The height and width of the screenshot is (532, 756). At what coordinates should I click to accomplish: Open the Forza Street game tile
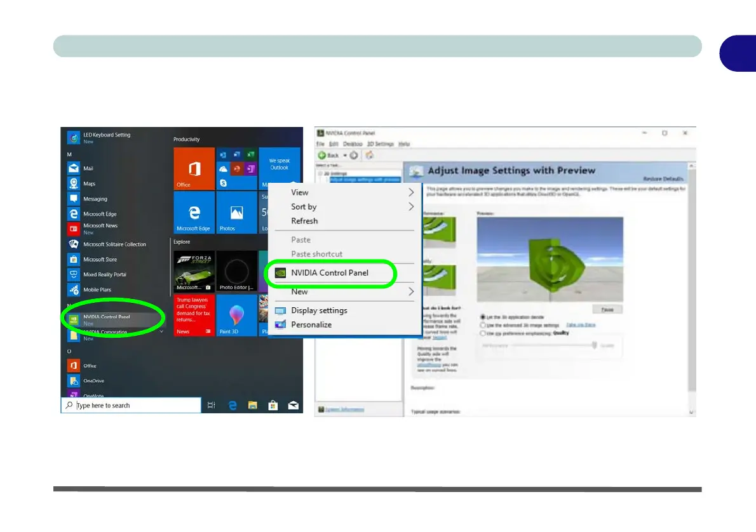click(x=194, y=271)
